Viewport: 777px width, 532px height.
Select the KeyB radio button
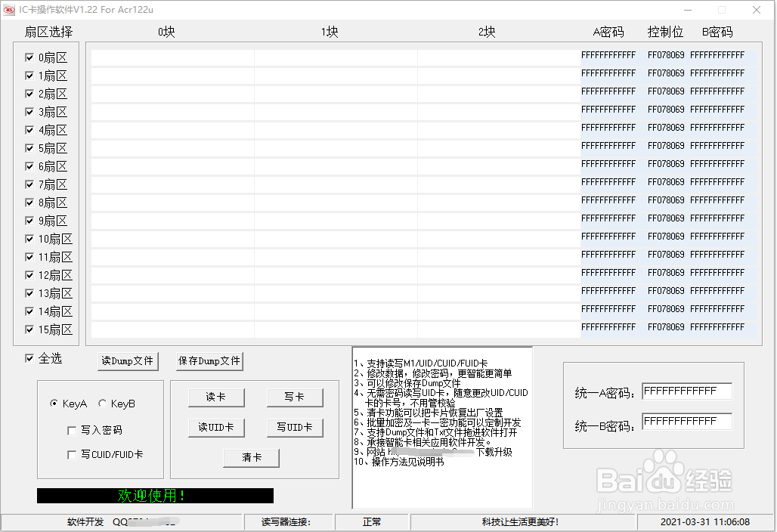coord(102,404)
